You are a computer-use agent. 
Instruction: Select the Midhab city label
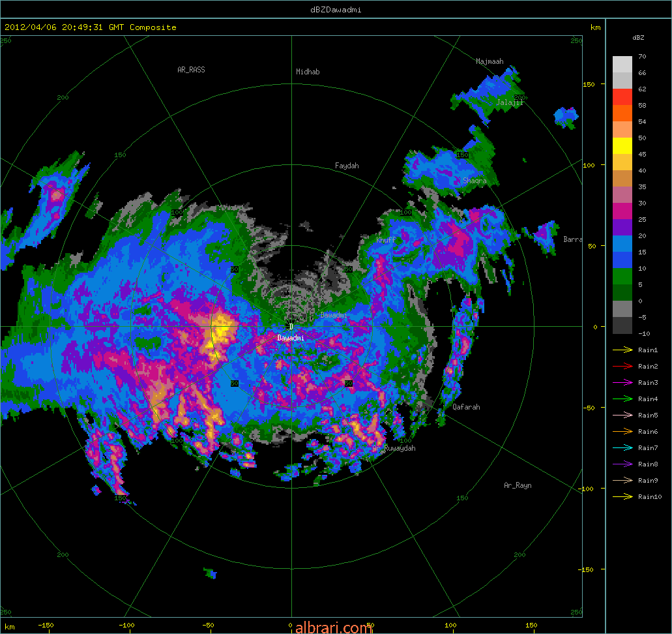(x=308, y=72)
